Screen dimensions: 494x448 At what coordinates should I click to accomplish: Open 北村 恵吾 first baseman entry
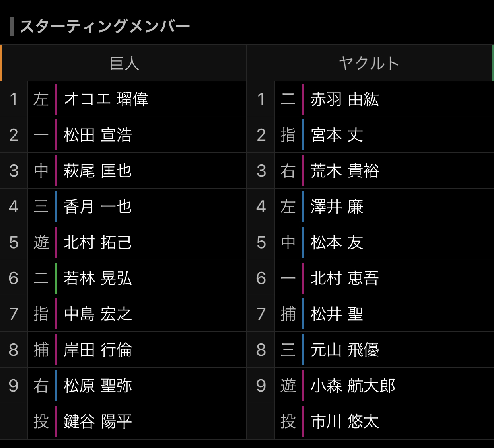[x=344, y=278]
